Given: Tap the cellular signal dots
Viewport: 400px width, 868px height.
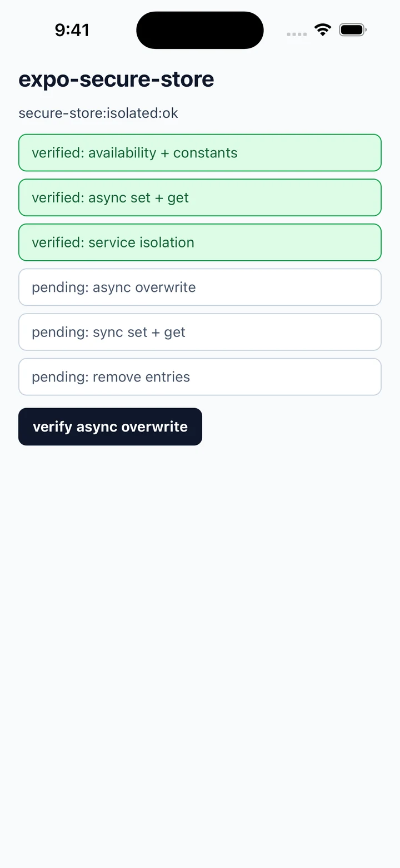Looking at the screenshot, I should [297, 34].
